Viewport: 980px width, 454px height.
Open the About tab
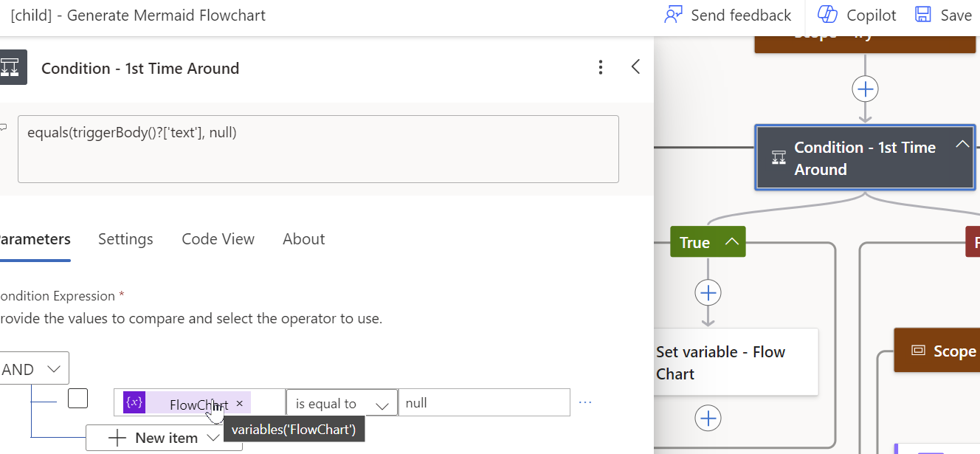(x=303, y=239)
